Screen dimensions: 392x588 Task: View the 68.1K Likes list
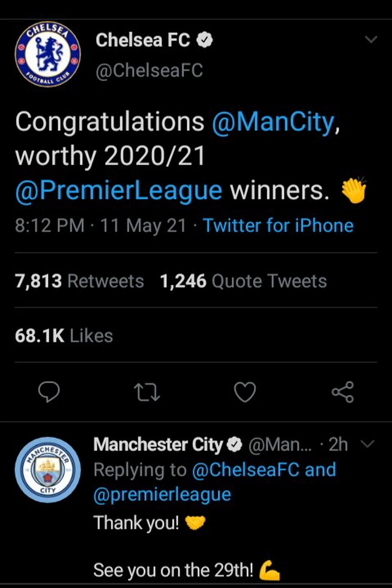[64, 335]
